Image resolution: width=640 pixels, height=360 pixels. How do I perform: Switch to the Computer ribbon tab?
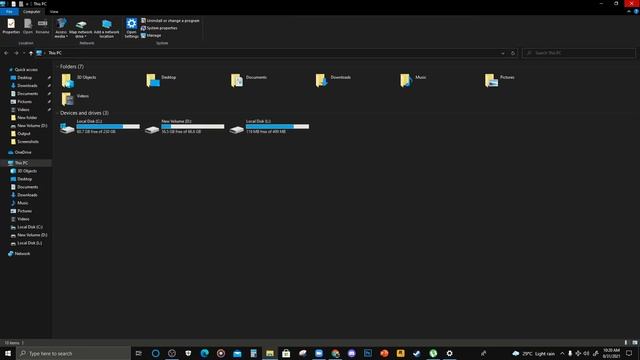click(31, 12)
